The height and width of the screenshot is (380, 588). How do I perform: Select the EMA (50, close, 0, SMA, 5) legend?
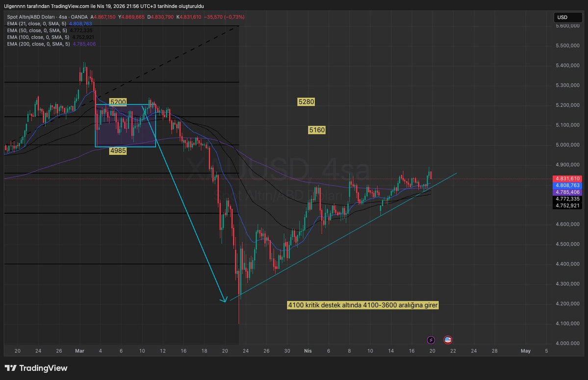(37, 30)
